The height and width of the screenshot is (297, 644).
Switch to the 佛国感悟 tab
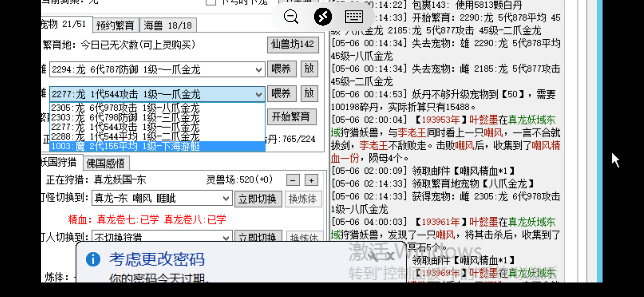(106, 163)
